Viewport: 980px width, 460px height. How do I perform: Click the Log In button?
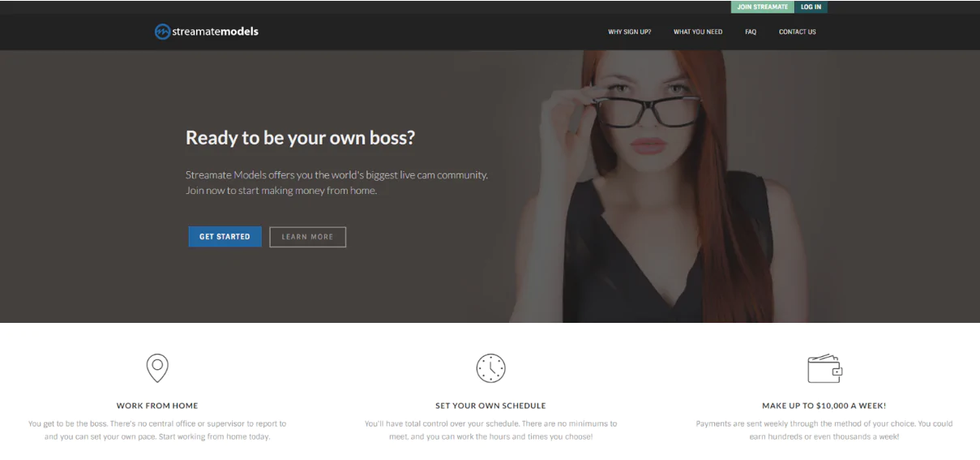[x=811, y=7]
